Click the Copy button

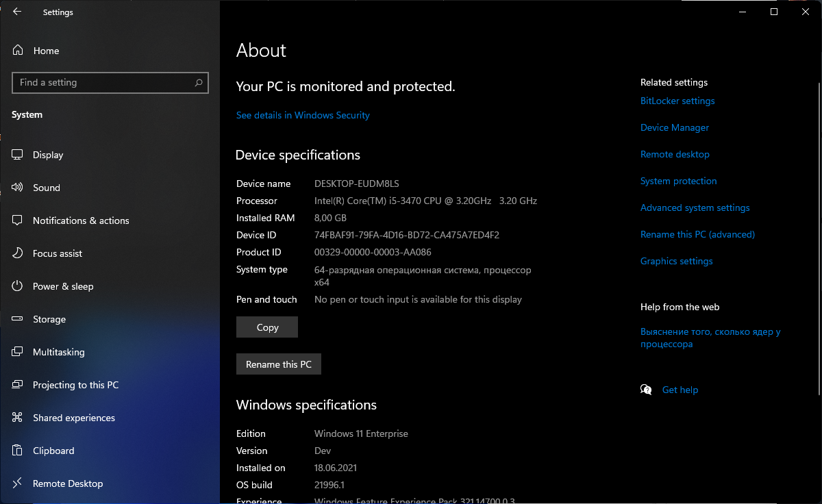click(x=267, y=327)
